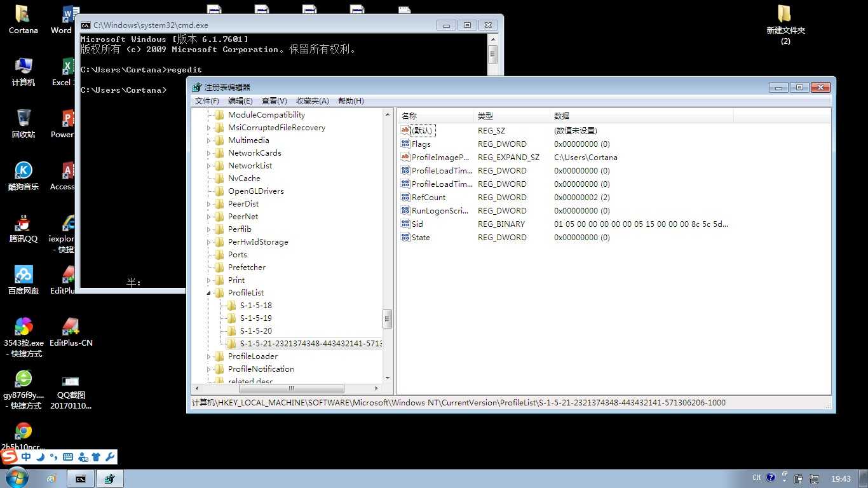Screen dimensions: 868x488
Task: Select the 腾讯QQ desktop icon
Action: 23,228
